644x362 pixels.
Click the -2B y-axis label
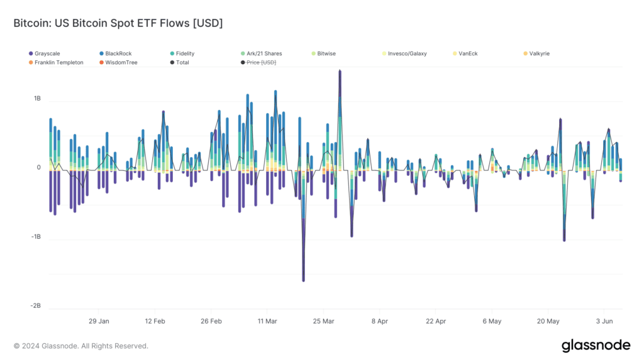coord(36,306)
